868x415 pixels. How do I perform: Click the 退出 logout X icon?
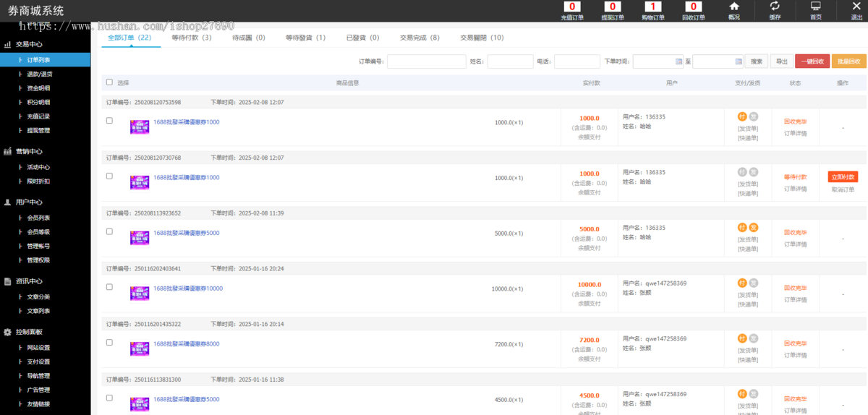coord(856,7)
